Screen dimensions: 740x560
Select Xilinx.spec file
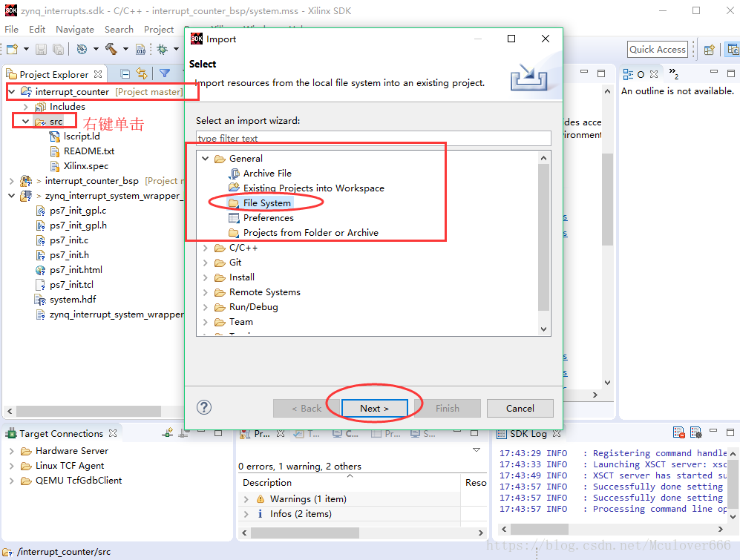point(86,166)
